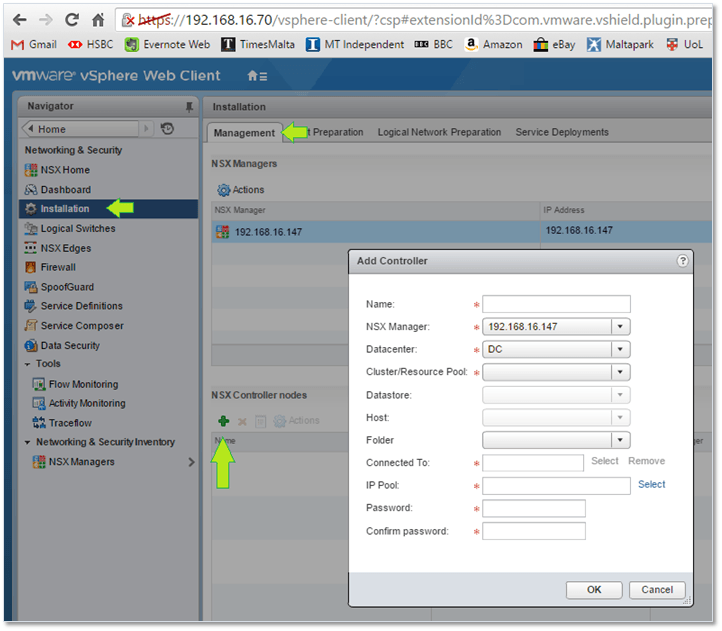Image resolution: width=722 pixels, height=631 pixels.
Task: Expand NSX Managers chevron arrow
Action: pos(192,462)
